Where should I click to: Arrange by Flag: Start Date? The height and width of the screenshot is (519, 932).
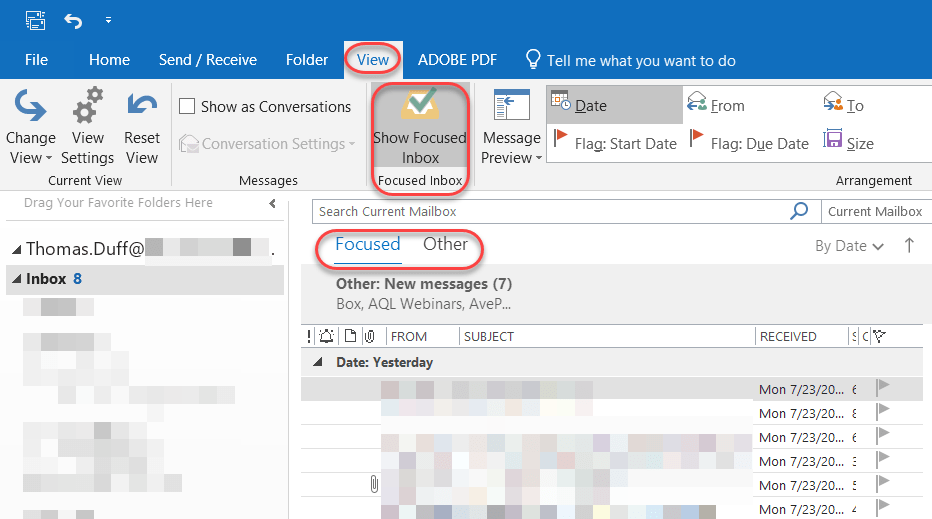(615, 143)
